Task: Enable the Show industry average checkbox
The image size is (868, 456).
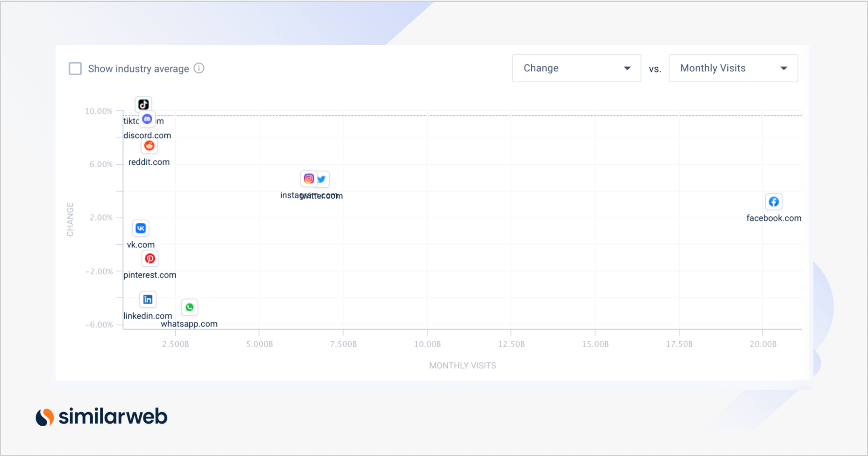Action: (75, 69)
